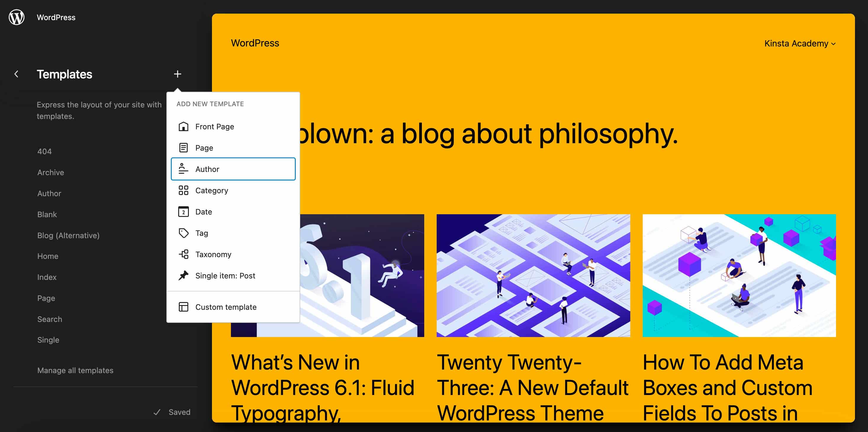Click Manage all templates link
The width and height of the screenshot is (868, 432).
pos(75,370)
